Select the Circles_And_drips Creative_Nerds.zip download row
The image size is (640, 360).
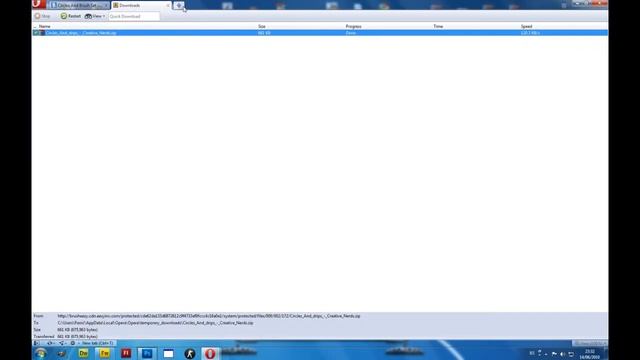(x=320, y=33)
